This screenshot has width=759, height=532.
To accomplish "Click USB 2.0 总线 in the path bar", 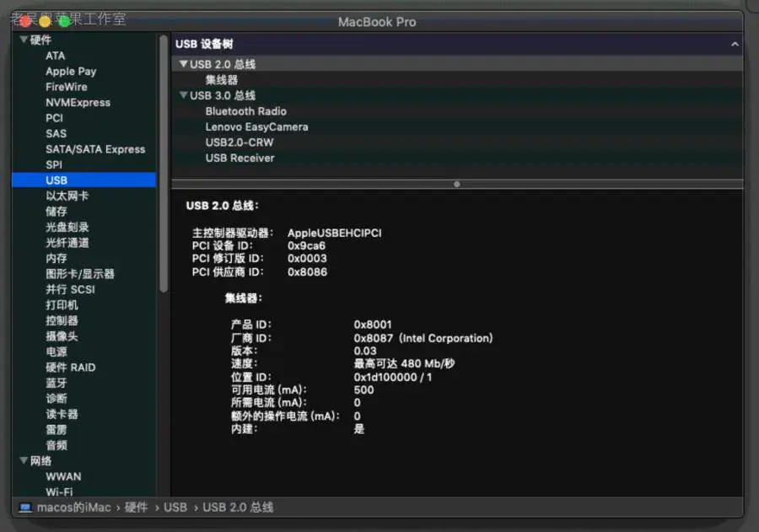I will 238,508.
